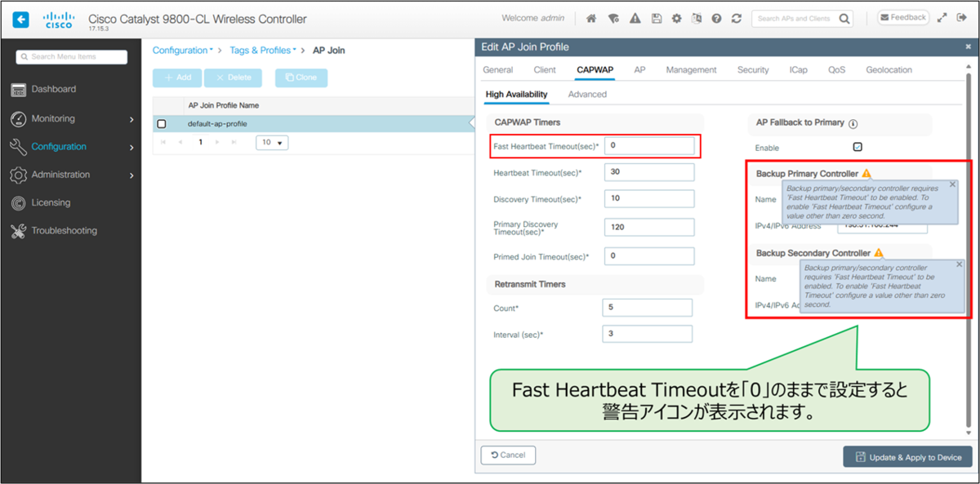Click the AP Fallback to Primary info icon
This screenshot has width=980, height=484.
tap(853, 123)
